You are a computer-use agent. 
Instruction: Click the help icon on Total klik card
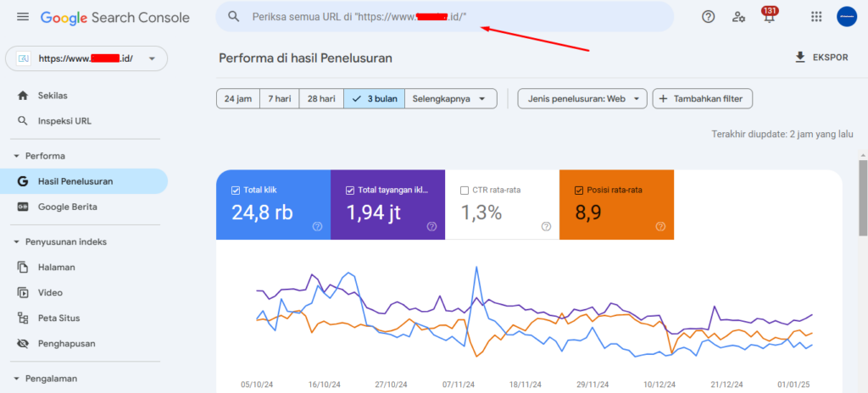[317, 226]
